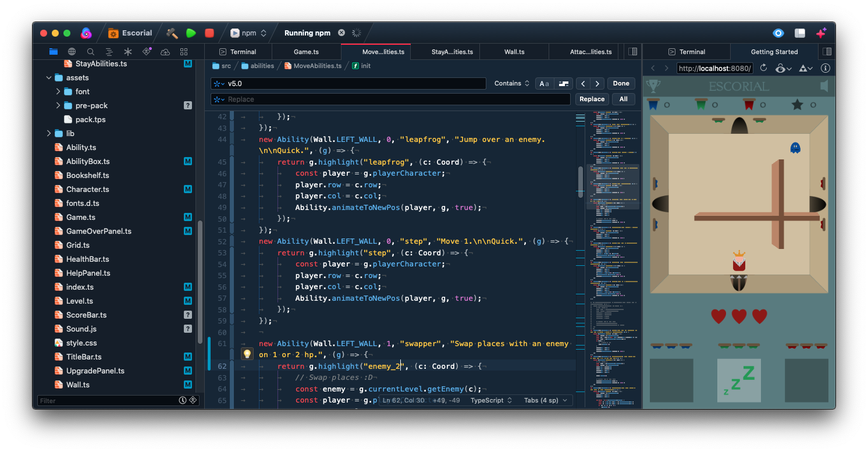Click the Replace button

click(592, 99)
